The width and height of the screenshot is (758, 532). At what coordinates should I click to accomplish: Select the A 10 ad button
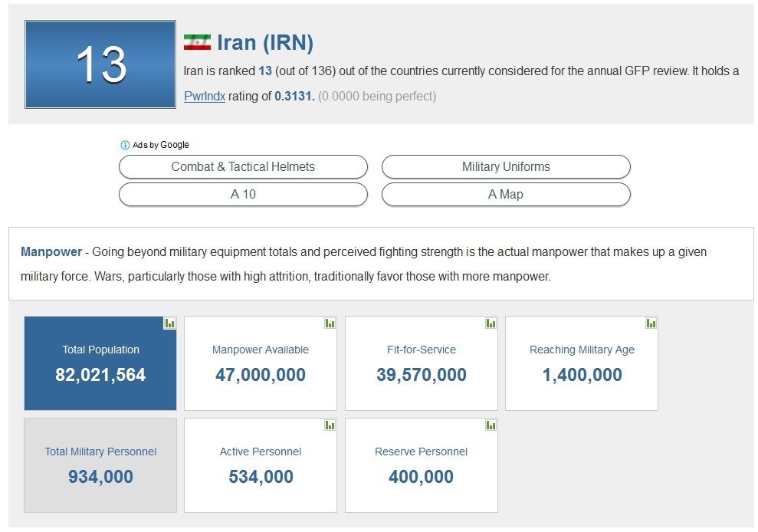(243, 195)
